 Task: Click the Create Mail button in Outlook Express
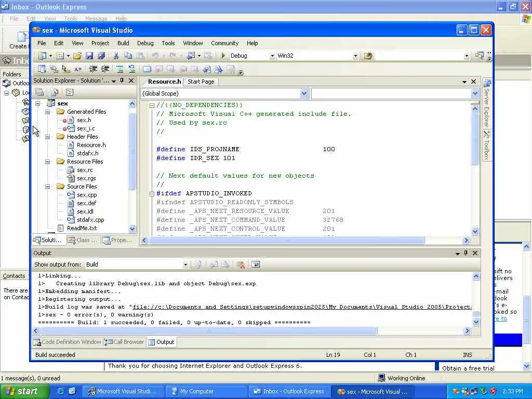tap(19, 40)
